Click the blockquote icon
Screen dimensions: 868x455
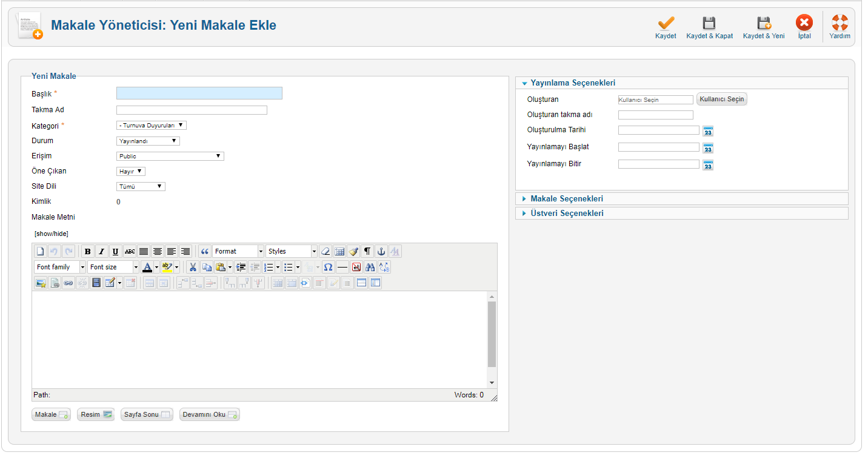coord(205,252)
